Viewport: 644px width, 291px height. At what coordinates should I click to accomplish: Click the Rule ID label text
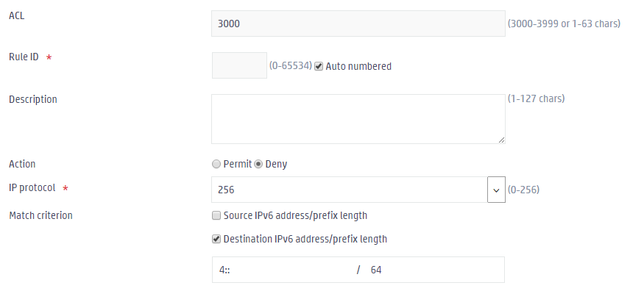coord(24,57)
